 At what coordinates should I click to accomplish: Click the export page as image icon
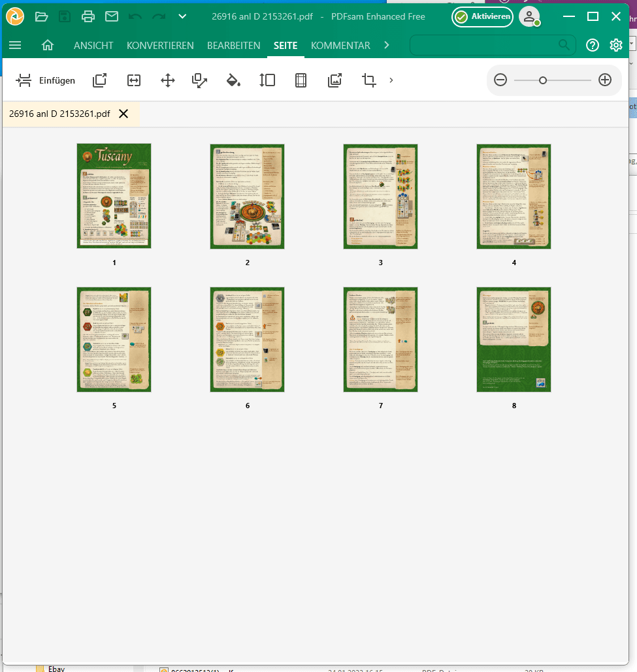click(335, 80)
